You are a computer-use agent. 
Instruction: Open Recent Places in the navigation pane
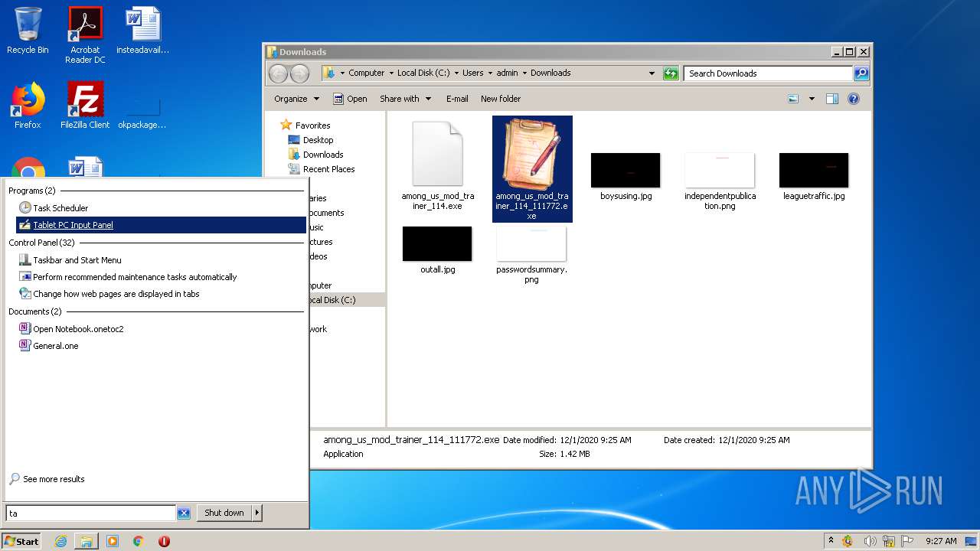click(322, 169)
